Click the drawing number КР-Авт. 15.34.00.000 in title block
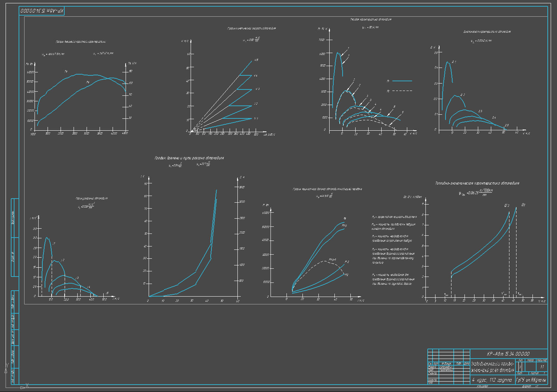Image resolution: width=557 pixels, height=392 pixels. pos(508,354)
